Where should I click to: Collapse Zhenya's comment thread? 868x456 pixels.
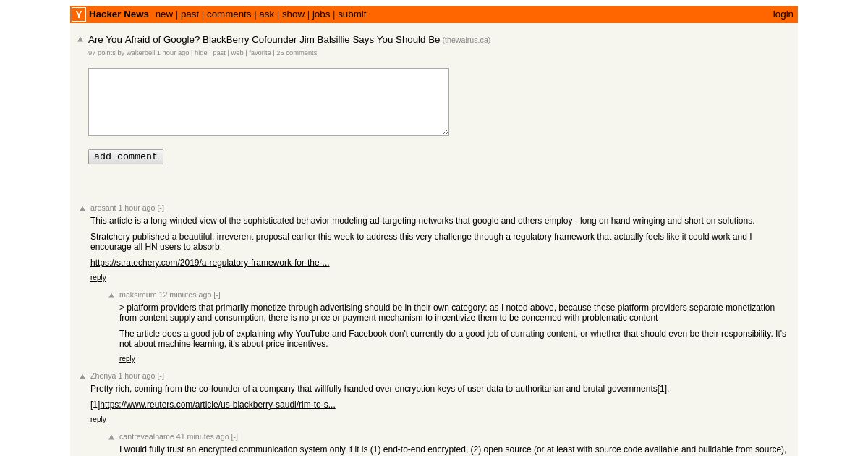pos(161,376)
